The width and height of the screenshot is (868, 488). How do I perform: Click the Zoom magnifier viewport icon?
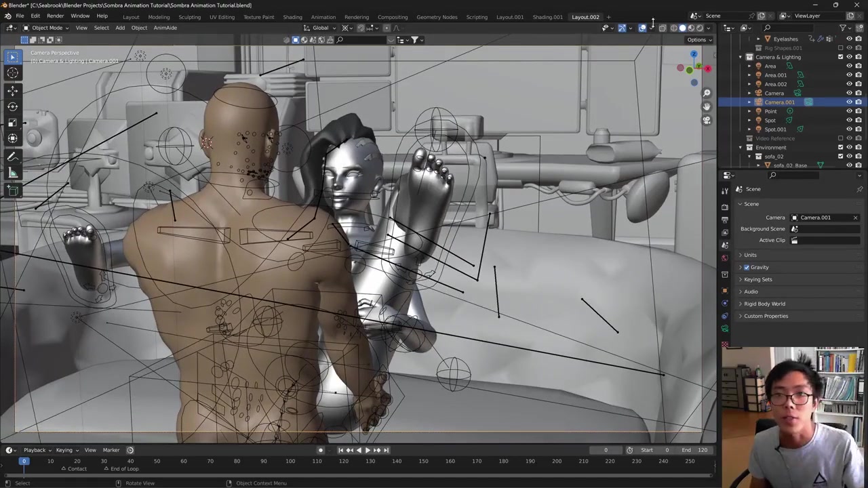pyautogui.click(x=707, y=93)
